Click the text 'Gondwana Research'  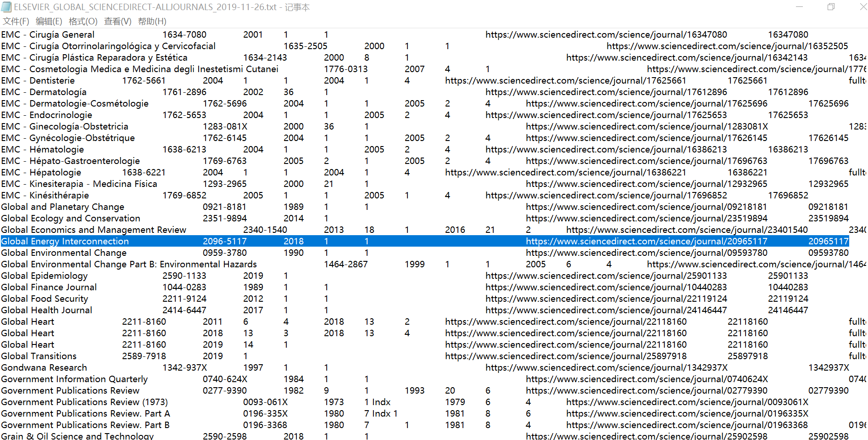(44, 367)
